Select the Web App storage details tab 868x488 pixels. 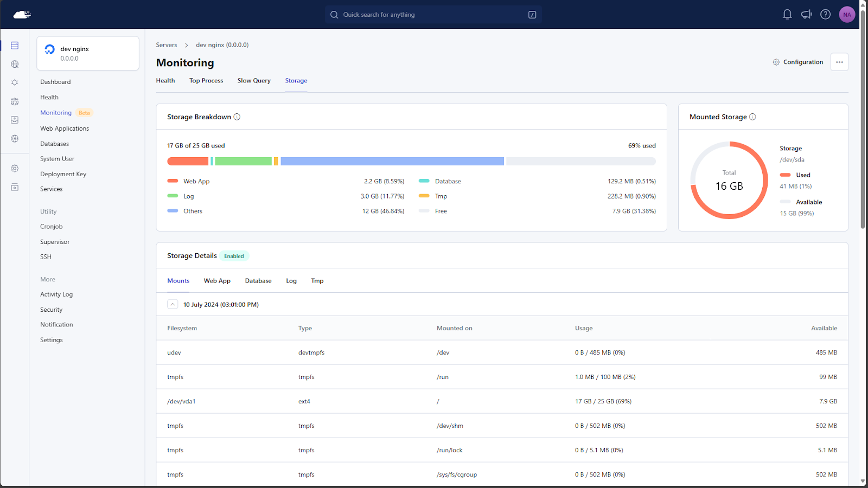click(x=217, y=281)
